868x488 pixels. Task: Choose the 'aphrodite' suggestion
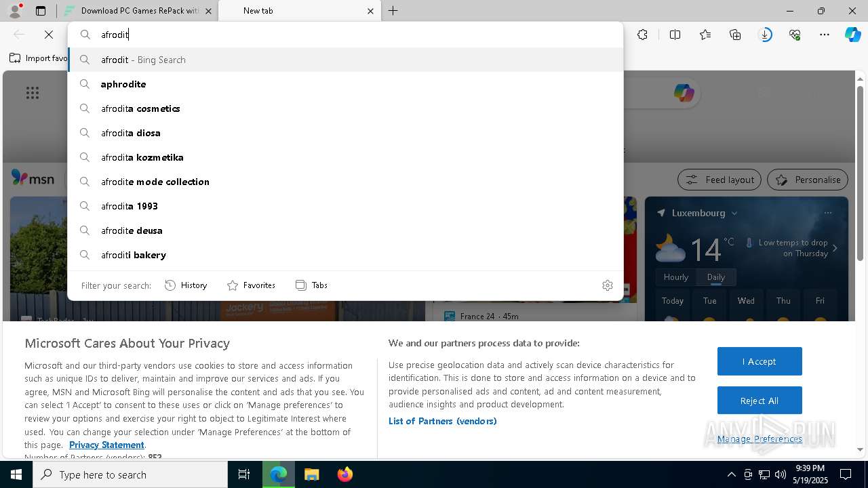coord(346,84)
